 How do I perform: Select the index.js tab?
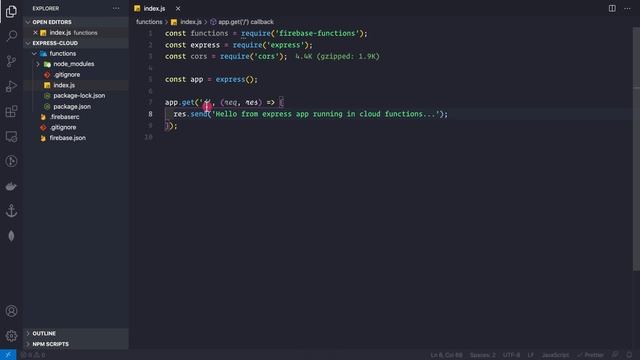(x=154, y=8)
